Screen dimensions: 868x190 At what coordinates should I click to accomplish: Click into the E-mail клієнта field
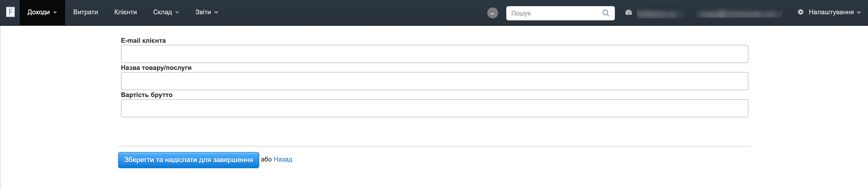434,54
